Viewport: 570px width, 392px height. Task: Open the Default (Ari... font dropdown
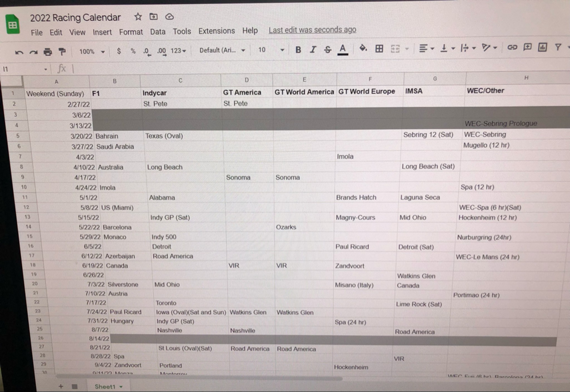click(222, 50)
